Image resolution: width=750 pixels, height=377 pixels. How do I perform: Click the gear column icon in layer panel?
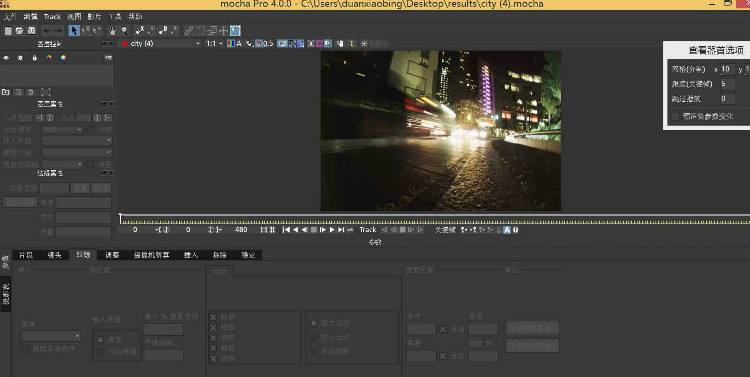(20, 58)
